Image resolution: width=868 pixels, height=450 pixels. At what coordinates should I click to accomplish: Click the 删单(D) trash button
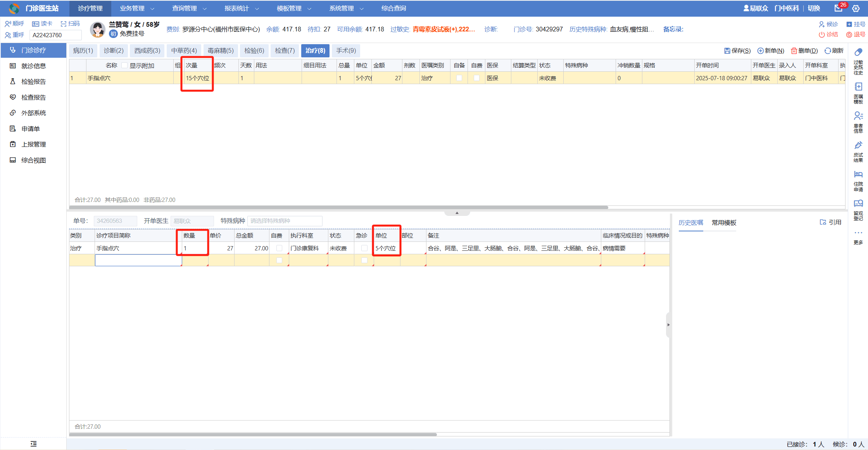click(804, 51)
